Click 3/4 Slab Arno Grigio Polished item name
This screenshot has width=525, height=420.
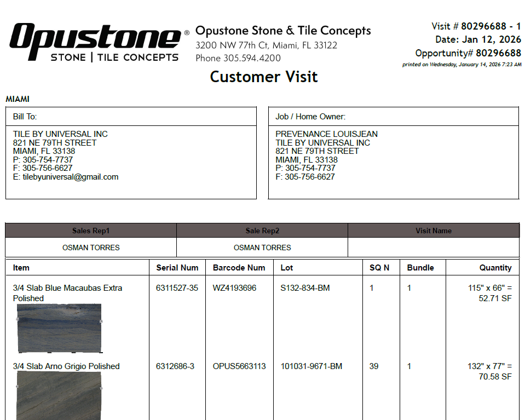(x=66, y=366)
